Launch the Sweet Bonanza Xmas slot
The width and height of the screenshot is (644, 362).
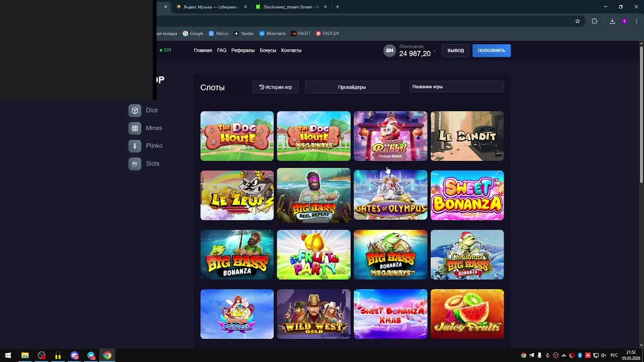click(390, 314)
